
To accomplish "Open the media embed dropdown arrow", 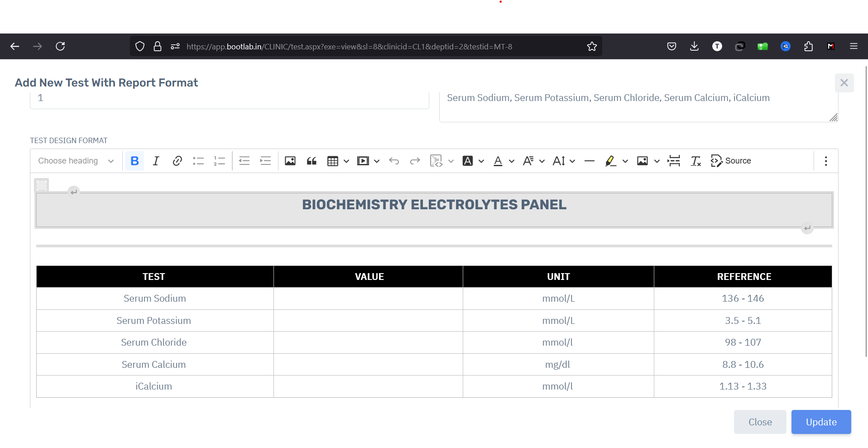I will point(376,161).
